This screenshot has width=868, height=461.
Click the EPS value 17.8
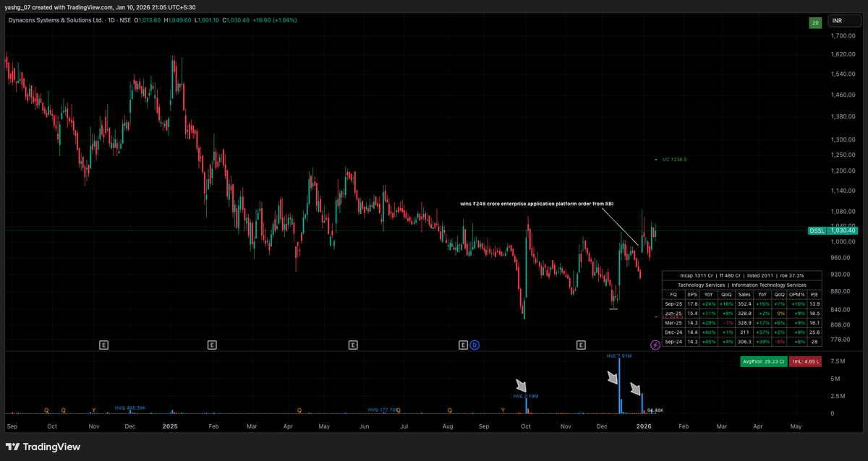pos(692,304)
